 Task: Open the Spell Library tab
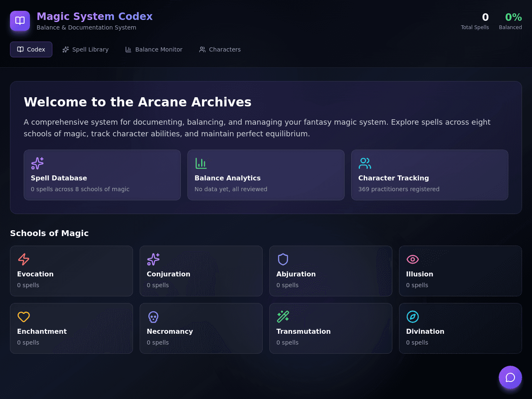pos(86,49)
